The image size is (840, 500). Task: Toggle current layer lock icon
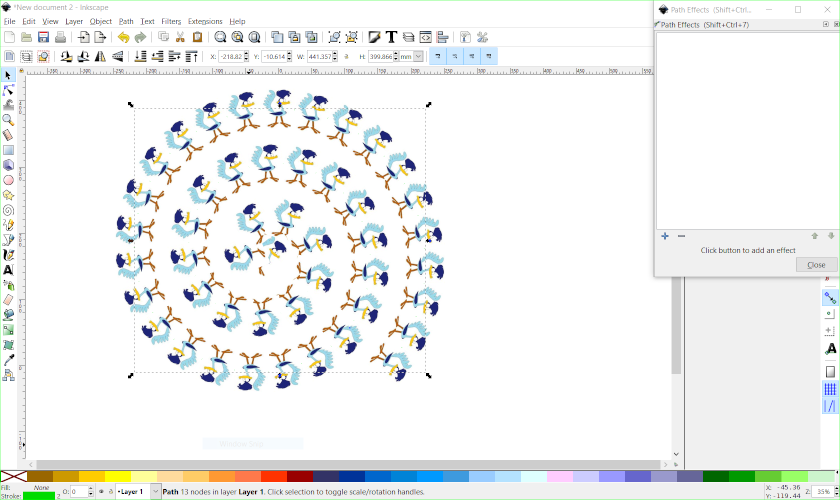(x=111, y=491)
